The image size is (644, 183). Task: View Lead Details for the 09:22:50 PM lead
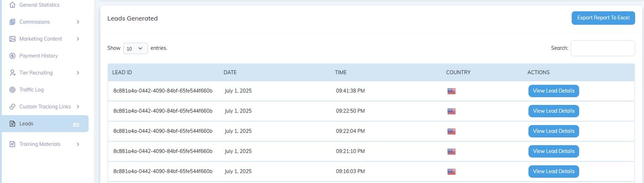tap(553, 111)
